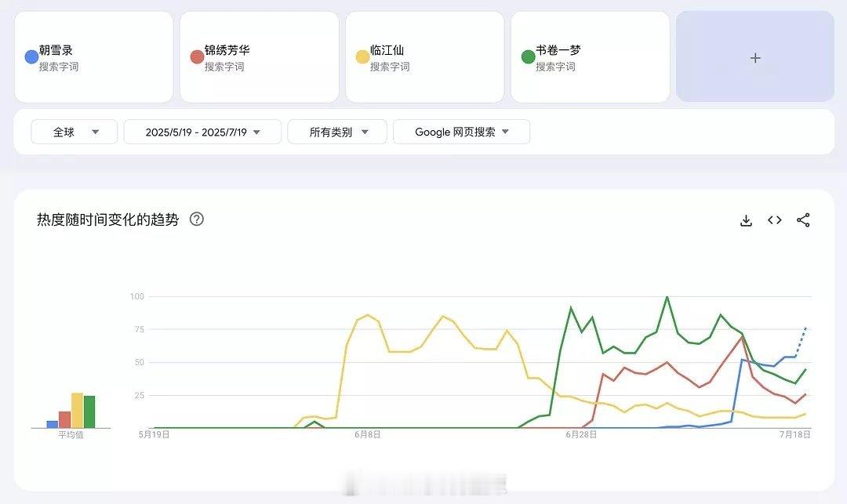
Task: Click the green average bar for 书卷一梦
Action: pyautogui.click(x=89, y=412)
